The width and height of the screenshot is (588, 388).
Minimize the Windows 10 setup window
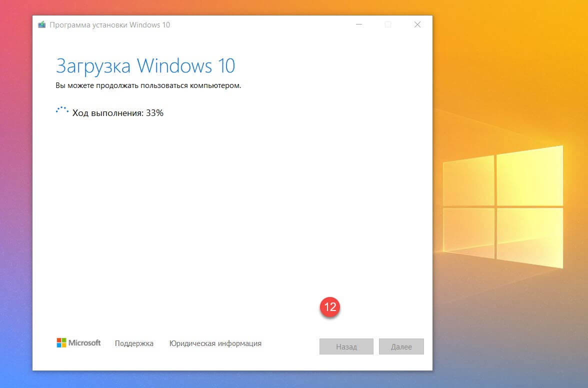click(x=359, y=24)
